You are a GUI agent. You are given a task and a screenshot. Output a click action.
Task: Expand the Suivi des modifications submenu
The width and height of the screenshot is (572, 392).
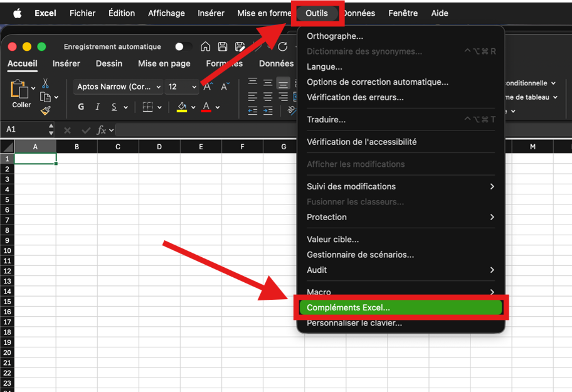(401, 186)
